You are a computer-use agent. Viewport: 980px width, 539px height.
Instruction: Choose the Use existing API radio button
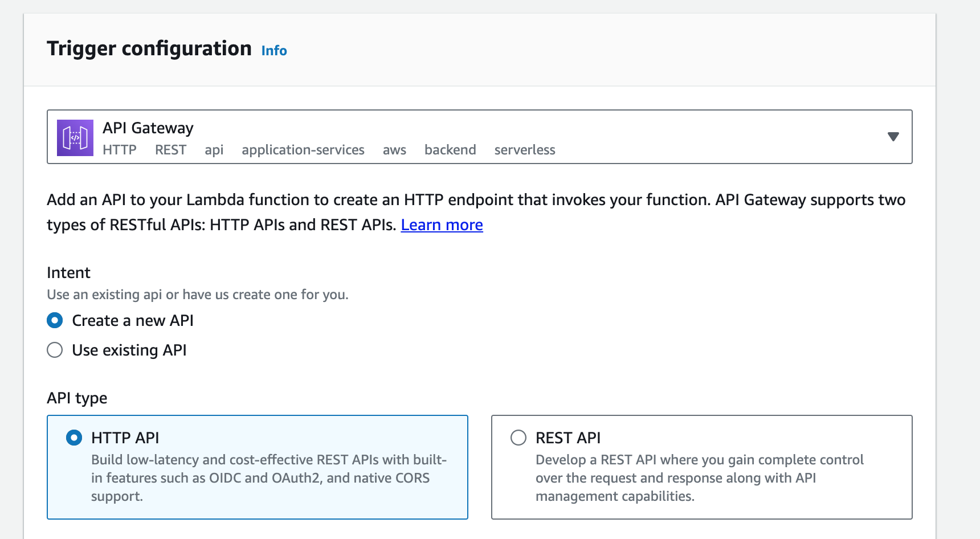point(55,350)
